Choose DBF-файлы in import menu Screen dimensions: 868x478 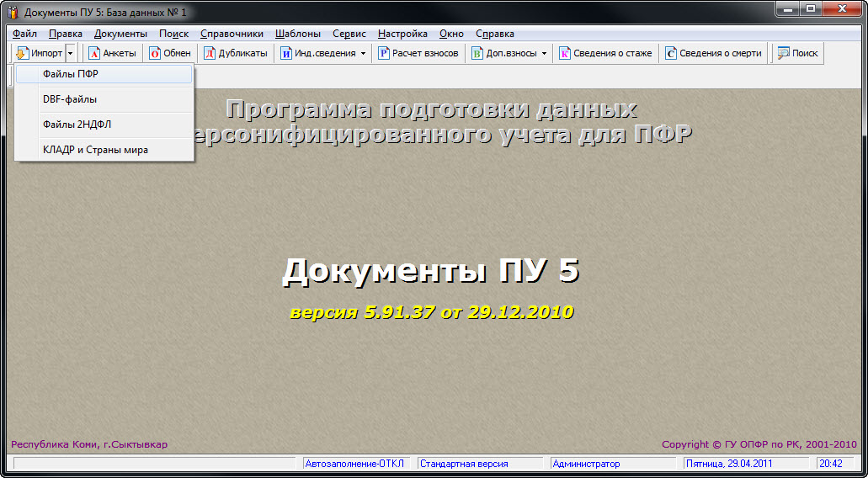(x=70, y=99)
